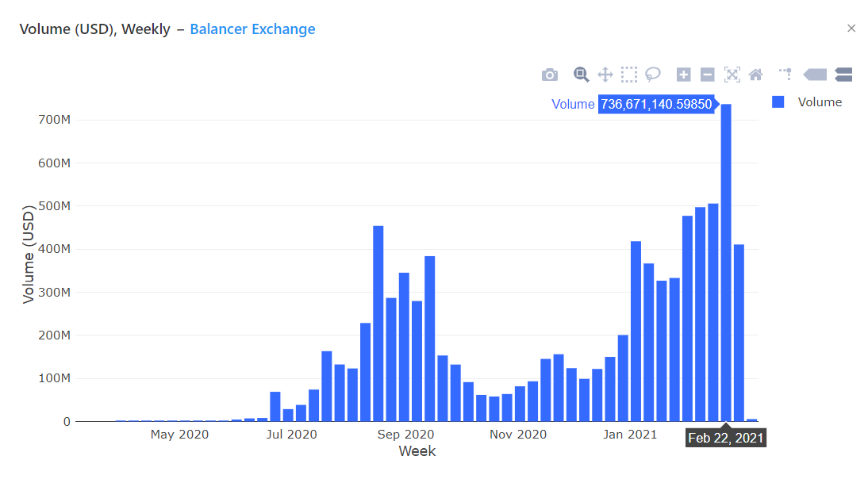Image resolution: width=868 pixels, height=479 pixels.
Task: Choose the Lasso Select tool
Action: point(653,74)
